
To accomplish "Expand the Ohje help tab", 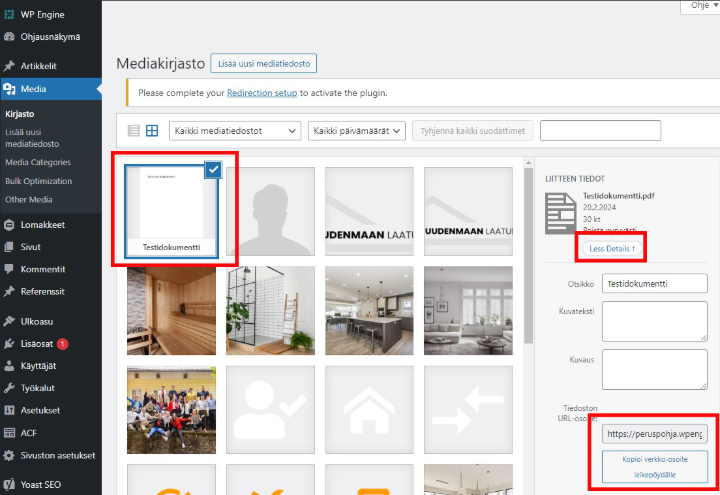I will [699, 6].
